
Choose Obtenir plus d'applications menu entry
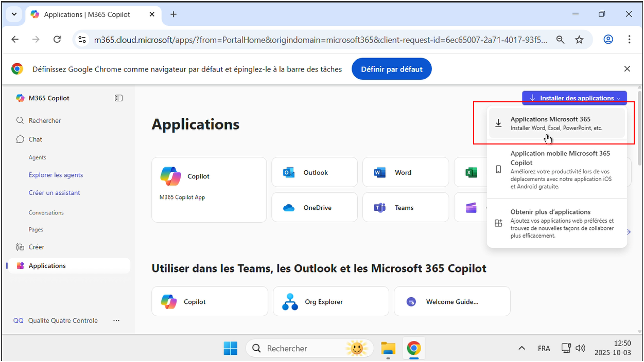point(556,223)
